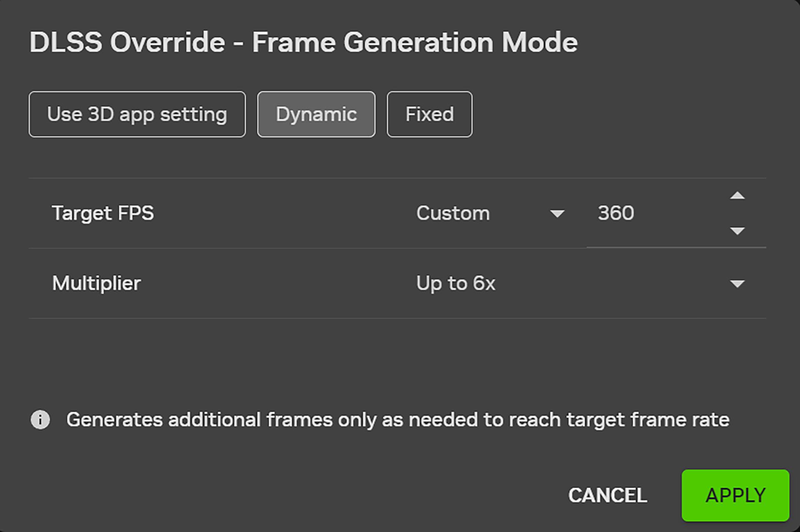
Task: Click the Generates additional frames description text
Action: click(397, 420)
